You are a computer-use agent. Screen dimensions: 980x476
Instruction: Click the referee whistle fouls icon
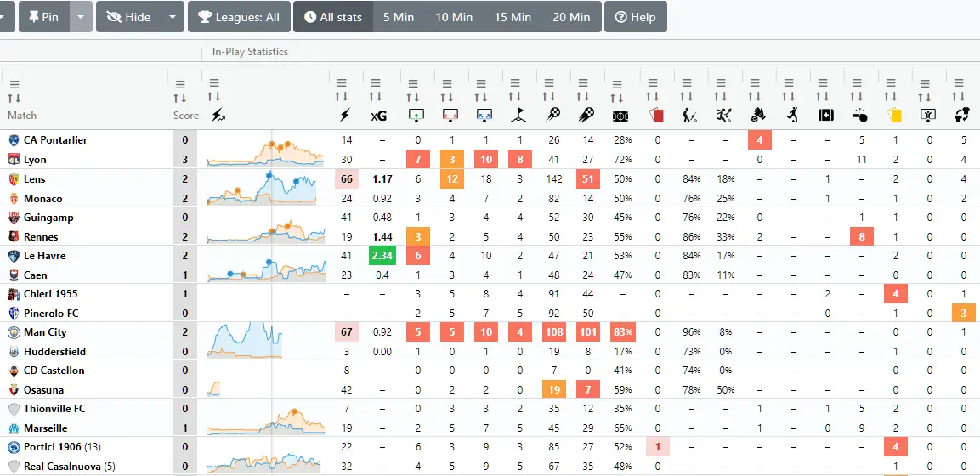click(x=859, y=116)
